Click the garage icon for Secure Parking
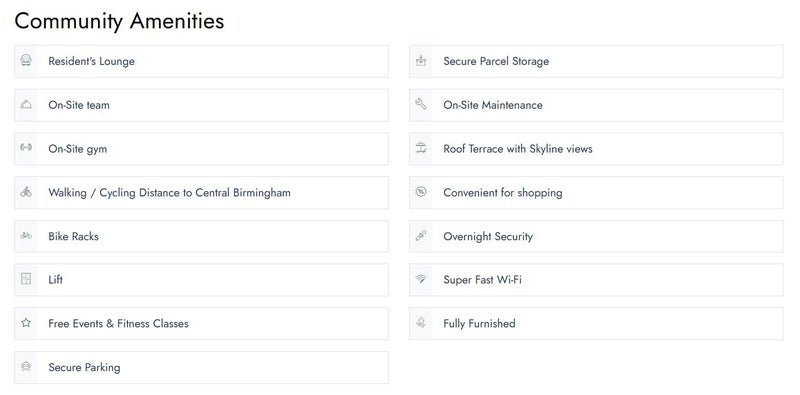The width and height of the screenshot is (800, 395). 26,366
